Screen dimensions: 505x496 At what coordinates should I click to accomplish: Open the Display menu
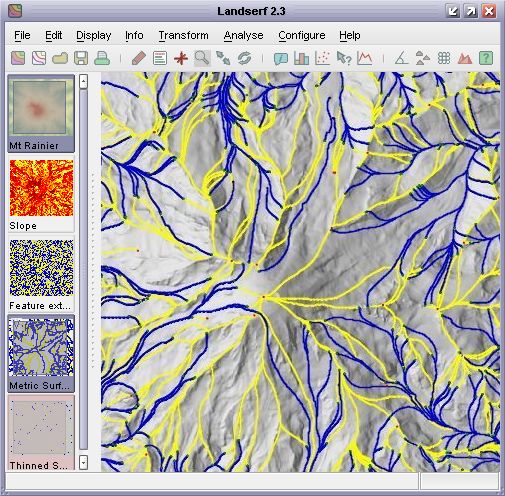pyautogui.click(x=94, y=35)
